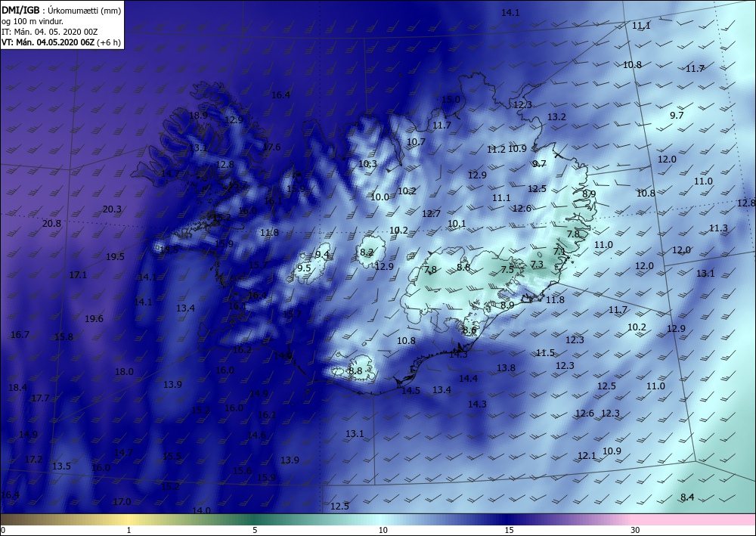The image size is (756, 536).
Task: Click the map value 14.4
Action: 468,379
